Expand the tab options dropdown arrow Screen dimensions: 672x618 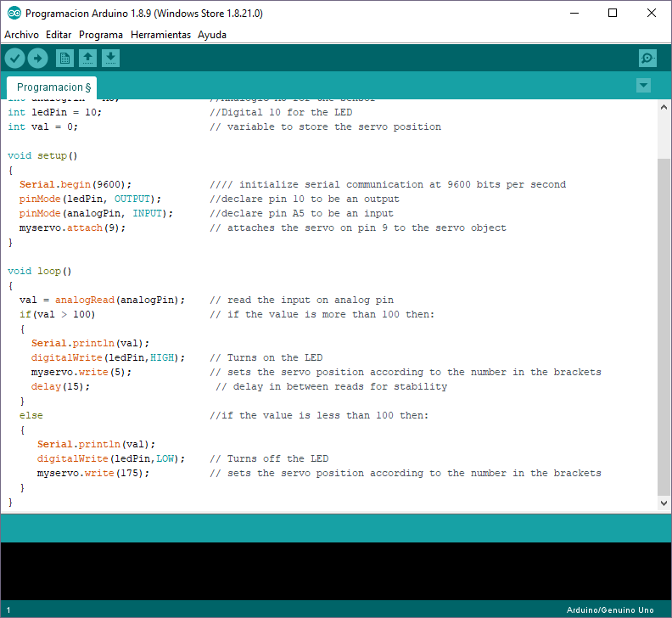tap(643, 86)
